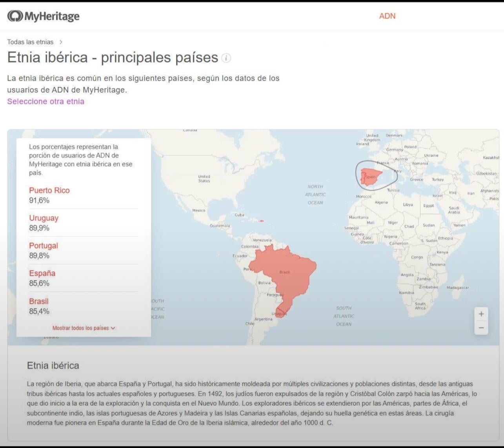Click the 85,4% value under Brasil
Viewport: 504px width, 448px height.
(39, 311)
